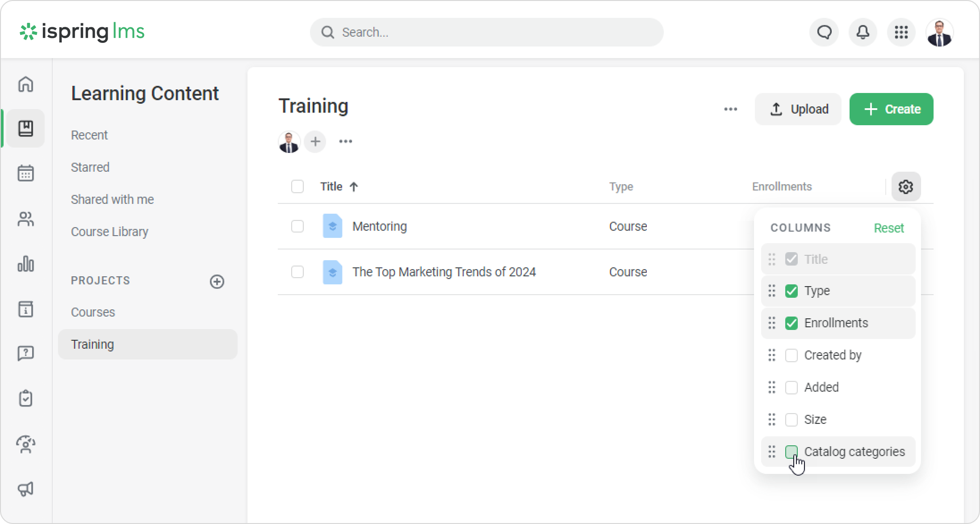
Task: Check the Created by column checkbox
Action: 791,355
